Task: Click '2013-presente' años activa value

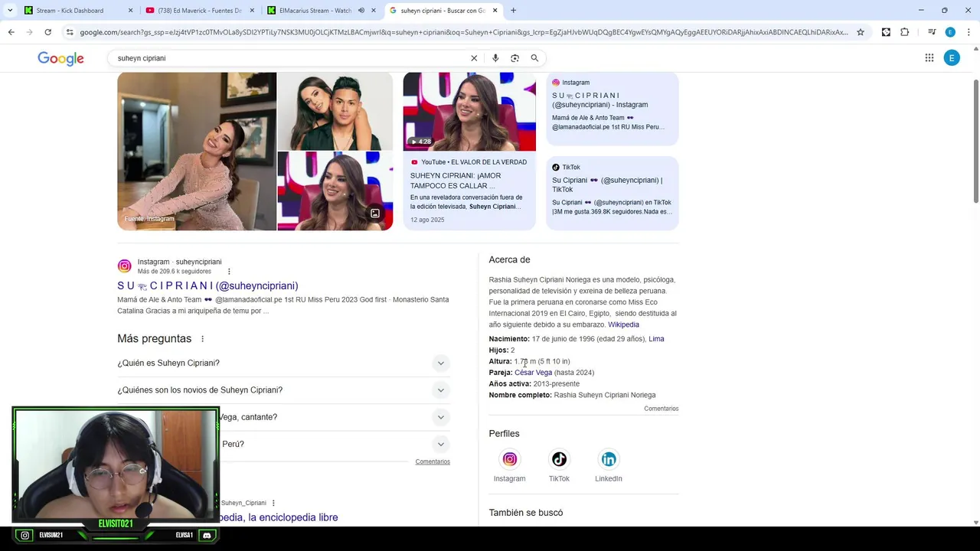Action: [557, 384]
